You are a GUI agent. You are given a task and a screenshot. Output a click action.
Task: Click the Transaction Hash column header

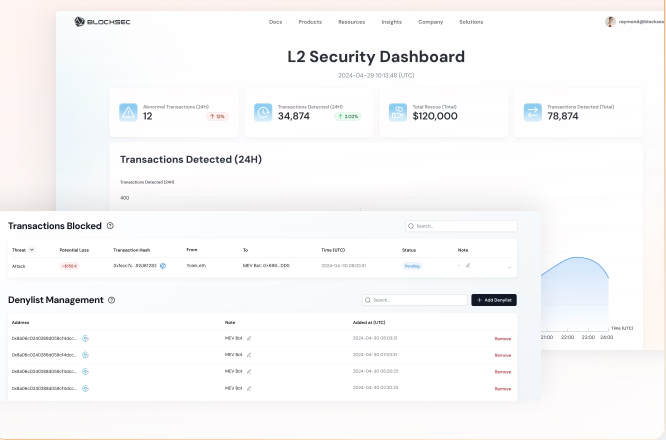point(132,250)
